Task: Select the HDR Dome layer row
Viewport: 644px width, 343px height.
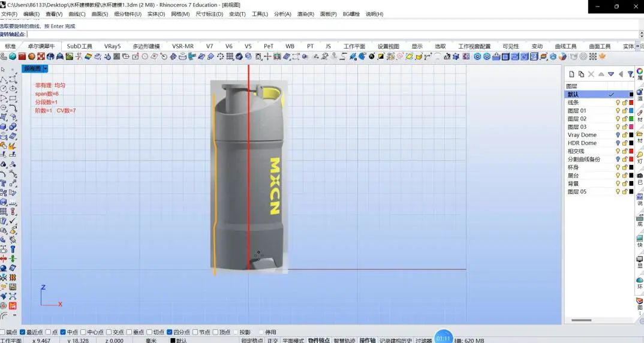Action: (600, 143)
